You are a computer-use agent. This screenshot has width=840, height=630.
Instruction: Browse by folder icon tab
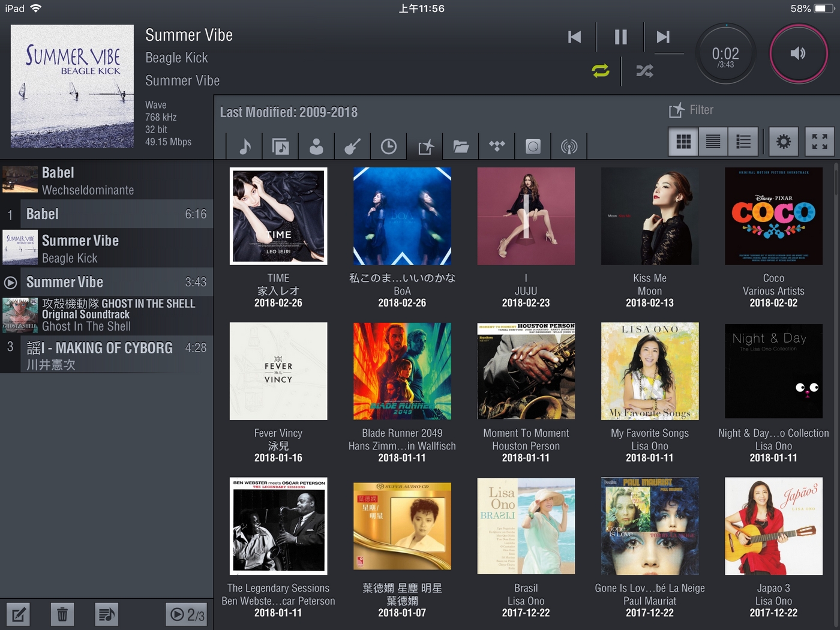(461, 146)
